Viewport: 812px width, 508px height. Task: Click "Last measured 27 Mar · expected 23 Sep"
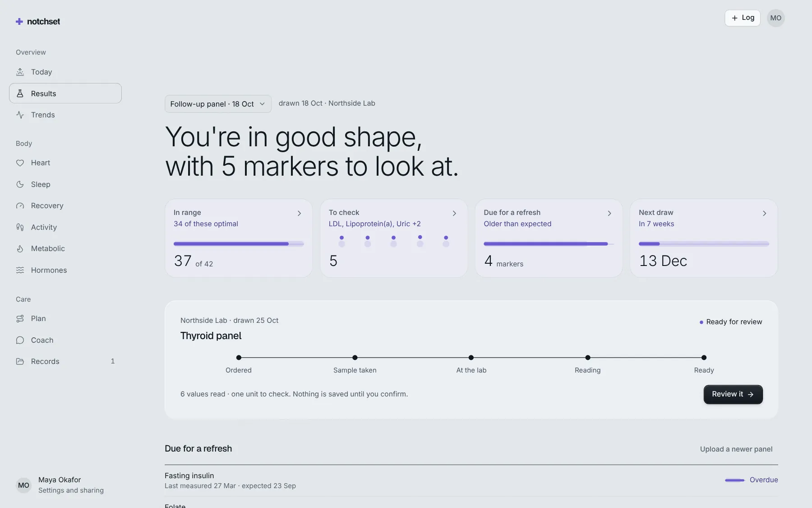[x=230, y=486]
